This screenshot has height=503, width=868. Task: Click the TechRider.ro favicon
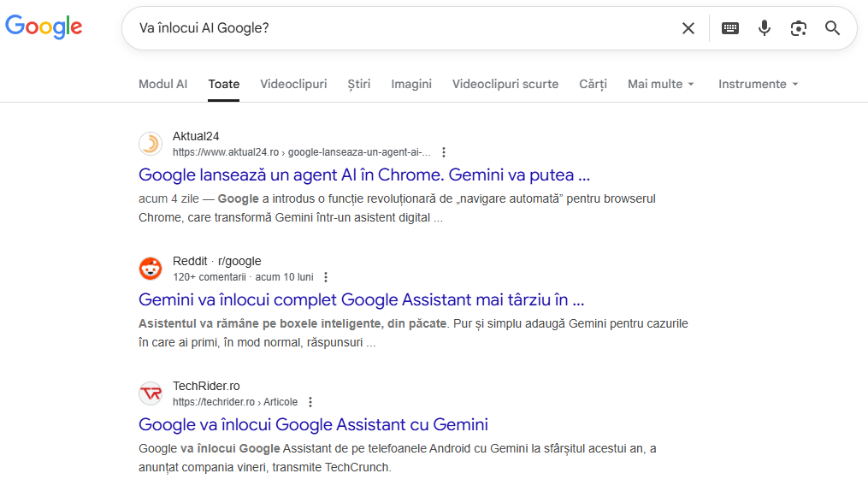[150, 394]
